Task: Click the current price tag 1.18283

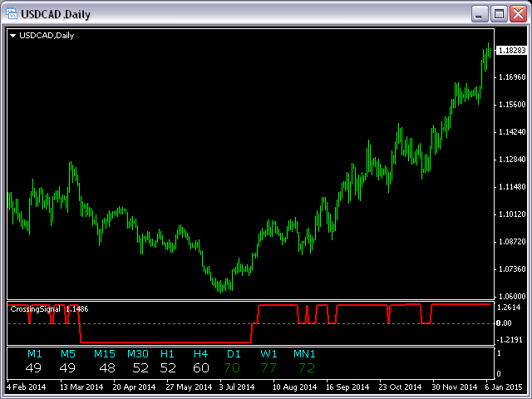Action: (x=512, y=51)
